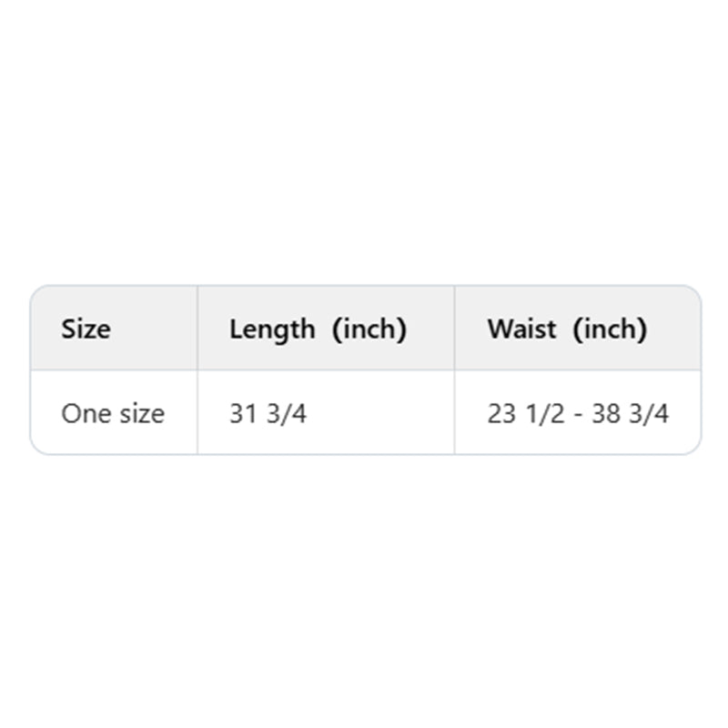Click the word "One" in the data row
Image resolution: width=728 pixels, height=728 pixels.
(80, 414)
